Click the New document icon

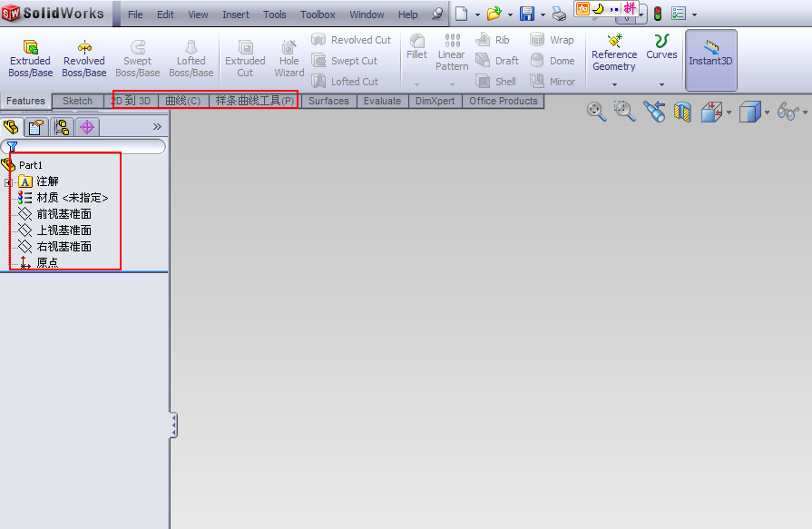(462, 14)
